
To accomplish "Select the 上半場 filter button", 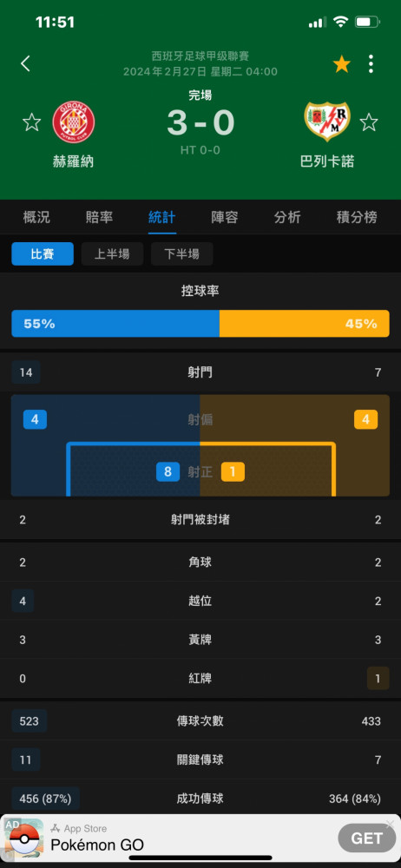I will [x=113, y=254].
